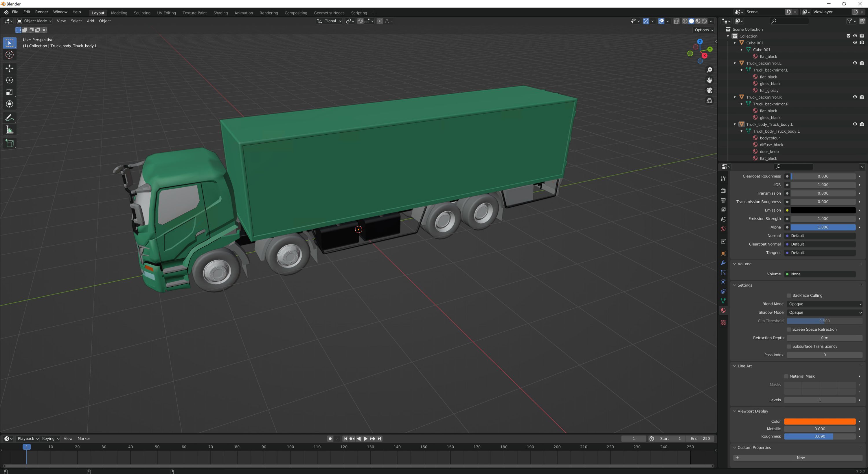Click the pan hand icon in viewport

tap(709, 80)
